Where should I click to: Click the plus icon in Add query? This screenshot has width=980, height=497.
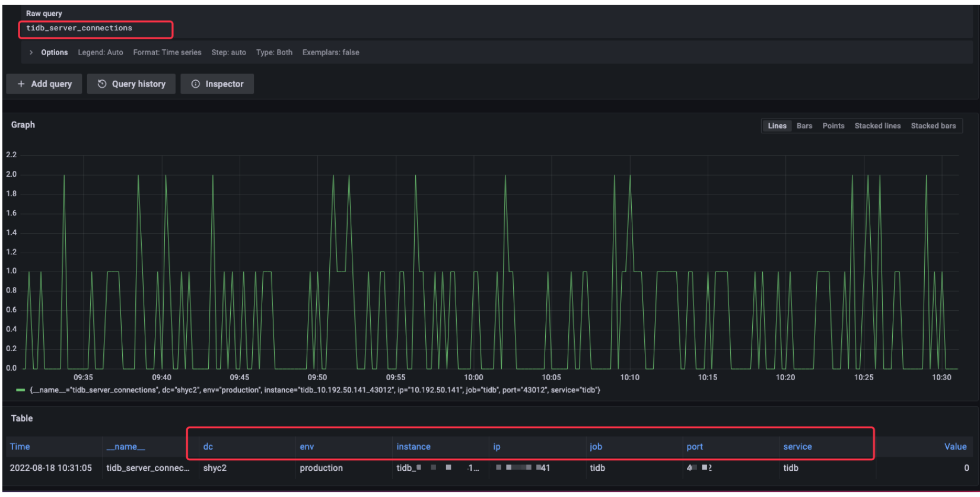pyautogui.click(x=21, y=84)
